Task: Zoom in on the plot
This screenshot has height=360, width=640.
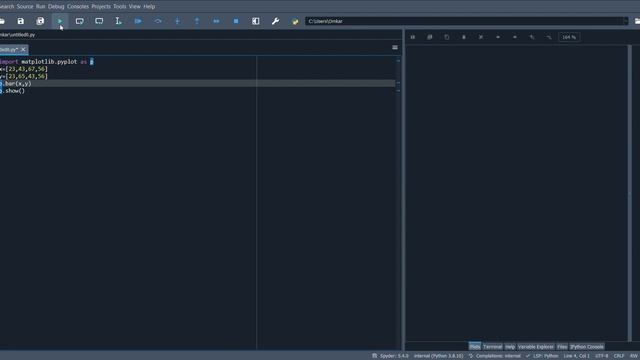Action: click(532, 37)
